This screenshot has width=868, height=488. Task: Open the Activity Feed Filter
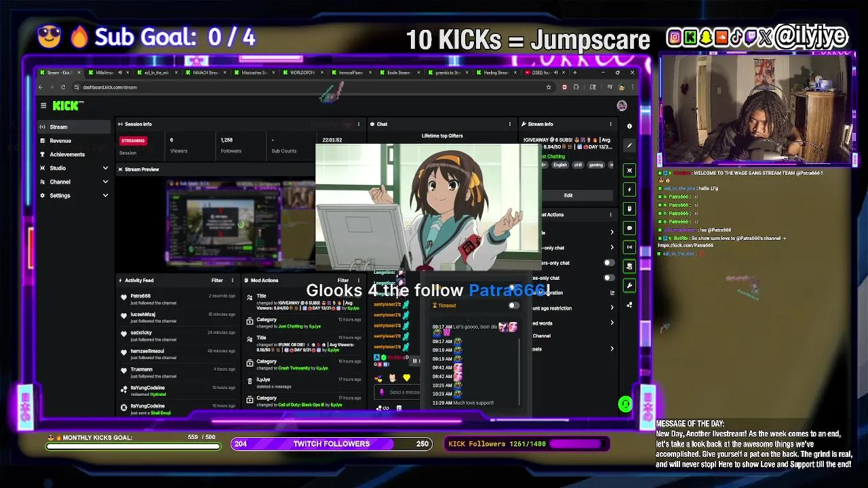coord(217,280)
